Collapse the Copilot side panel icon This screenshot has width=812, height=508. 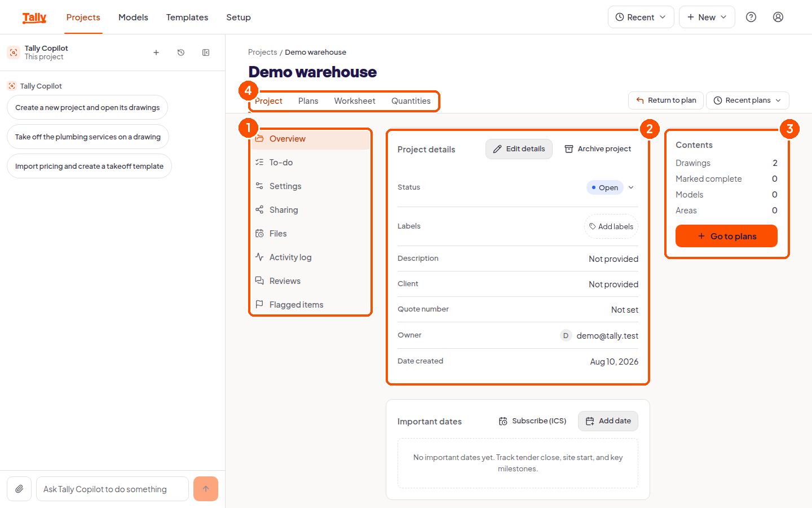pyautogui.click(x=206, y=52)
